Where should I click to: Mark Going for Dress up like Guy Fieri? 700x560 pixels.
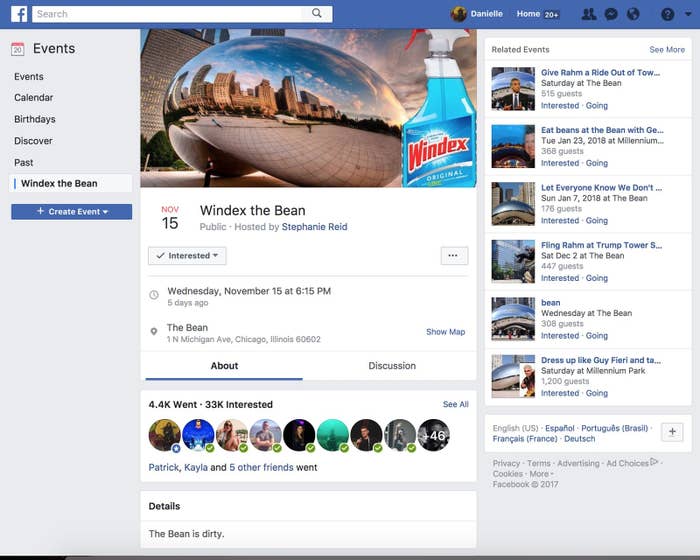[x=597, y=393]
